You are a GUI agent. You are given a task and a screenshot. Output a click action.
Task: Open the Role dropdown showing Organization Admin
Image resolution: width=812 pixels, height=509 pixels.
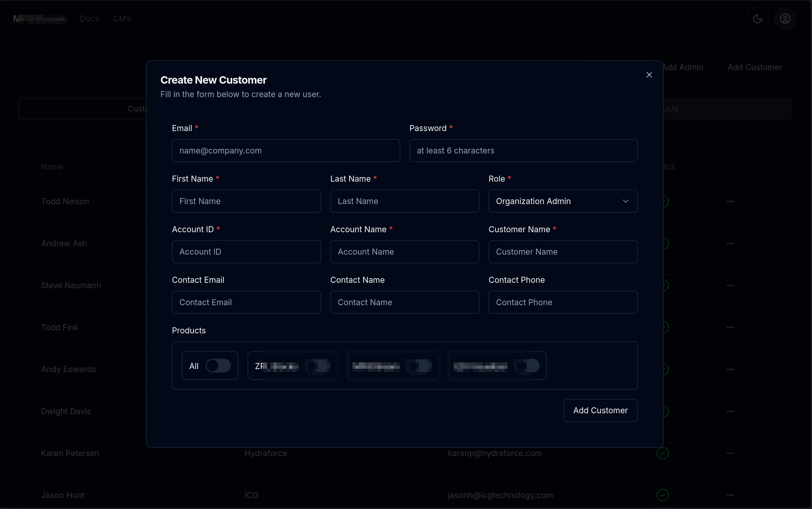tap(562, 201)
